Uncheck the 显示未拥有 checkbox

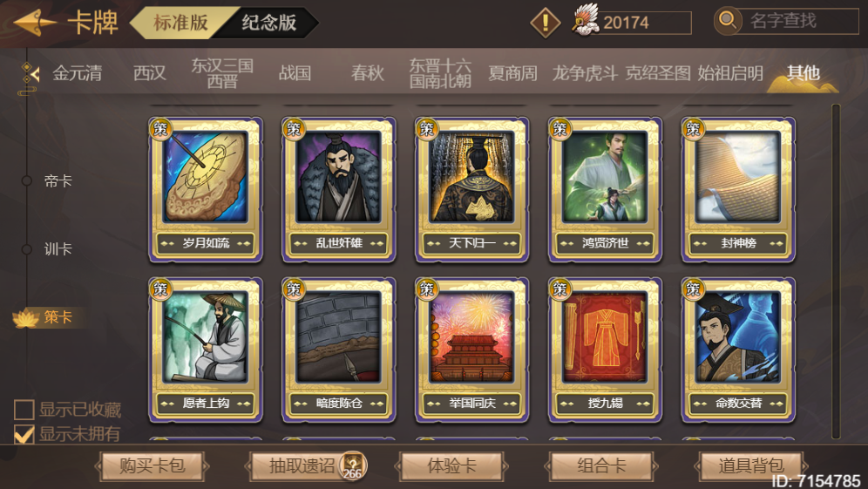[24, 433]
